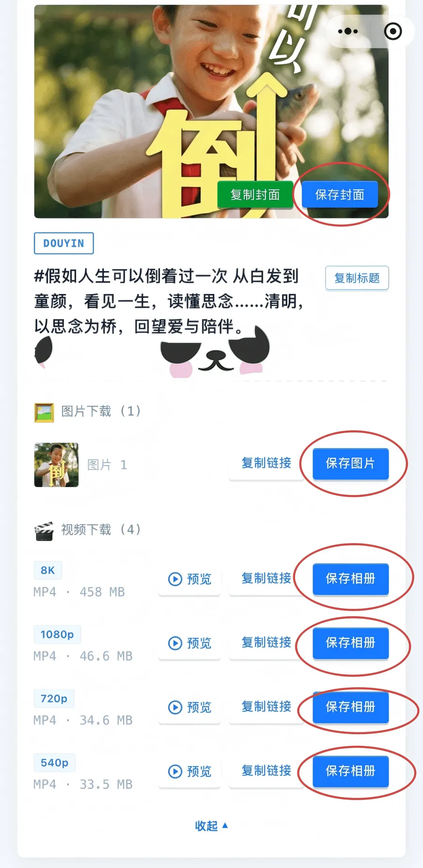Save the 1080p video to album
Viewport: 423px width, 868px height.
pyautogui.click(x=351, y=643)
